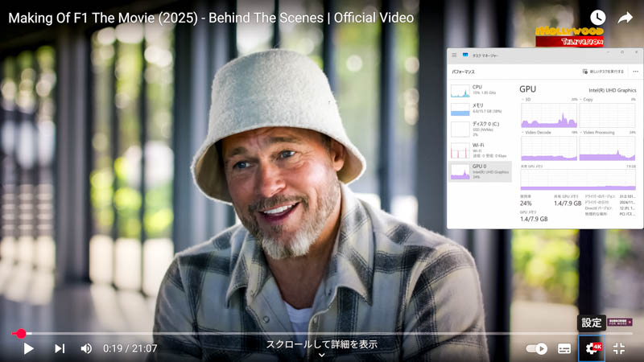Open the Video Decode engine dropdown
The height and width of the screenshot is (362, 644).
[536, 133]
